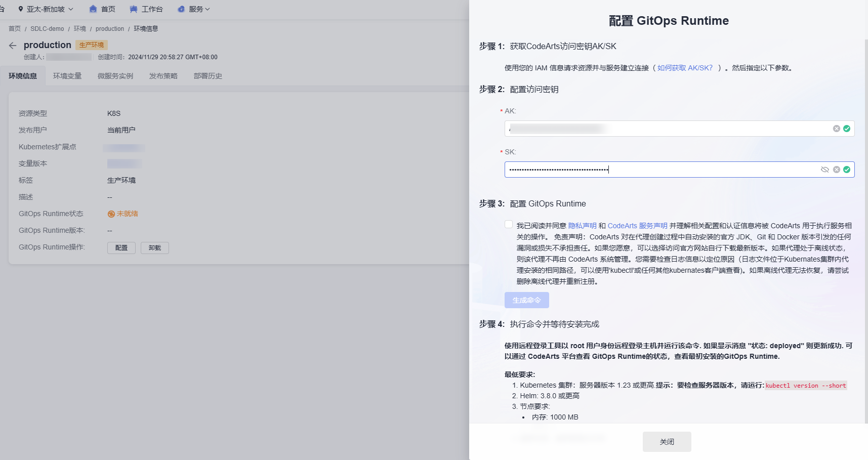
Task: Click the Helm: 3.8.0 或更高 requirement line
Action: pyautogui.click(x=550, y=396)
